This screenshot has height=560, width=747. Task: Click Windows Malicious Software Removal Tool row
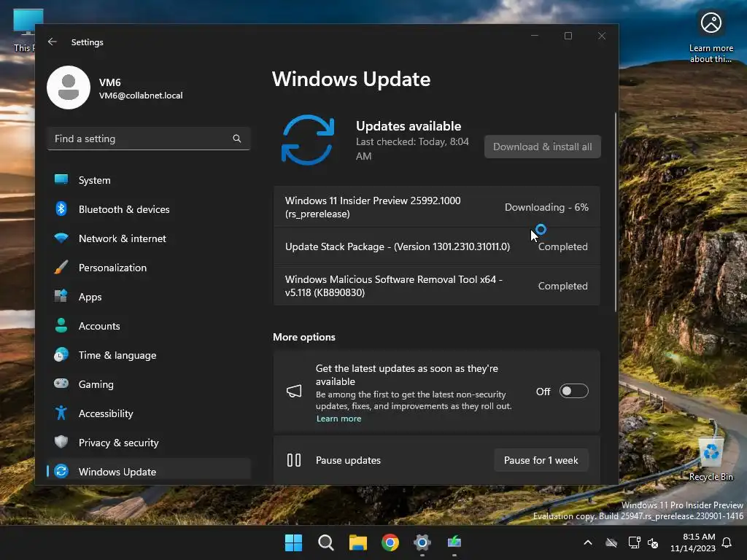[x=436, y=286]
